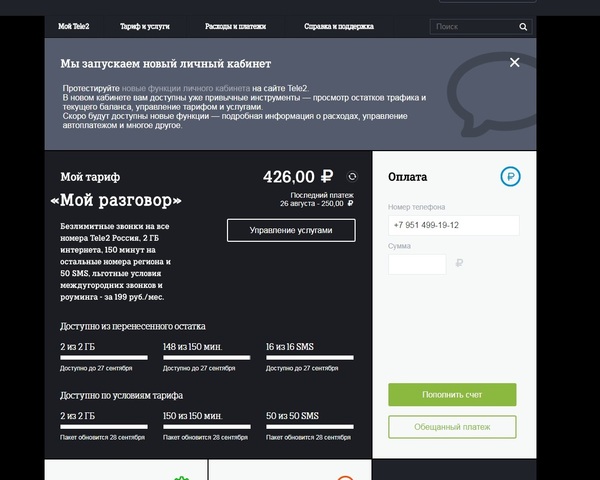600x480 pixels.
Task: Focus the Поиск search field
Action: 474,27
